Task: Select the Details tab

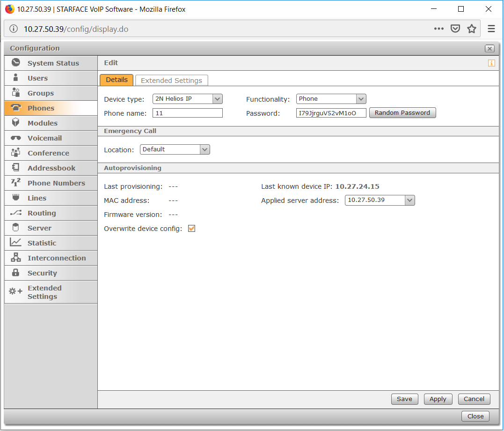Action: (117, 80)
